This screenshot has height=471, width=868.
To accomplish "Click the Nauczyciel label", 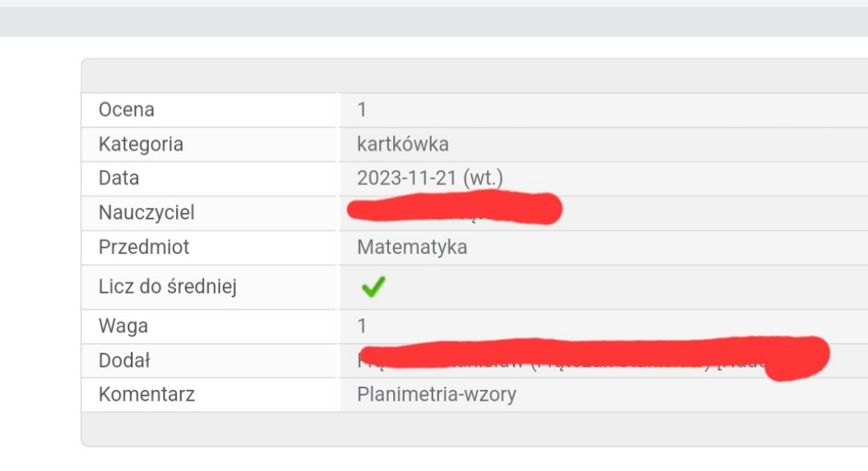I will click(146, 213).
